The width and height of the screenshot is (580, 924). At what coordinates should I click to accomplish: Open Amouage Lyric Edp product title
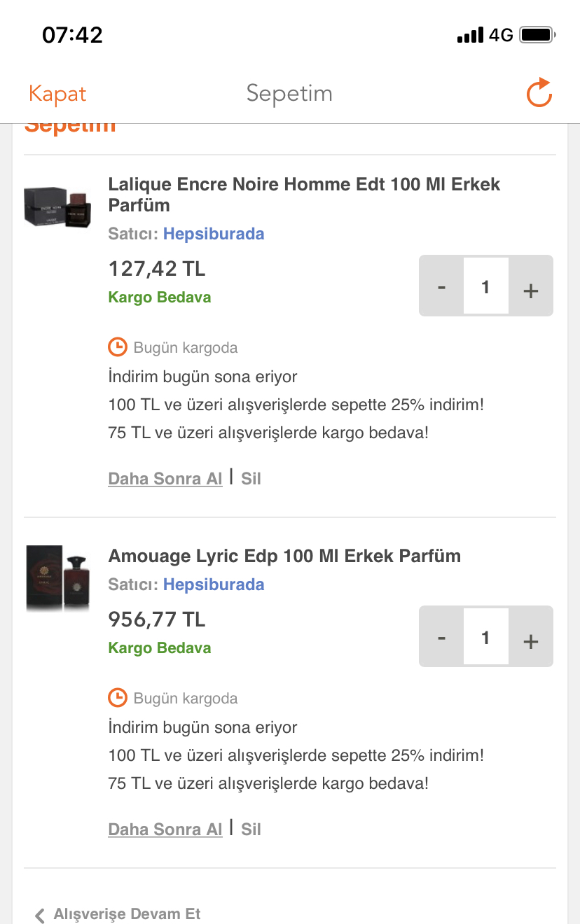click(284, 556)
